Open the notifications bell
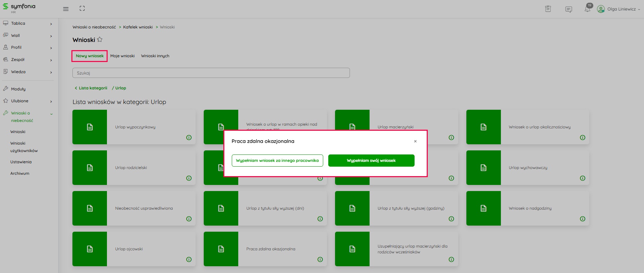The height and width of the screenshot is (273, 644). pyautogui.click(x=587, y=9)
